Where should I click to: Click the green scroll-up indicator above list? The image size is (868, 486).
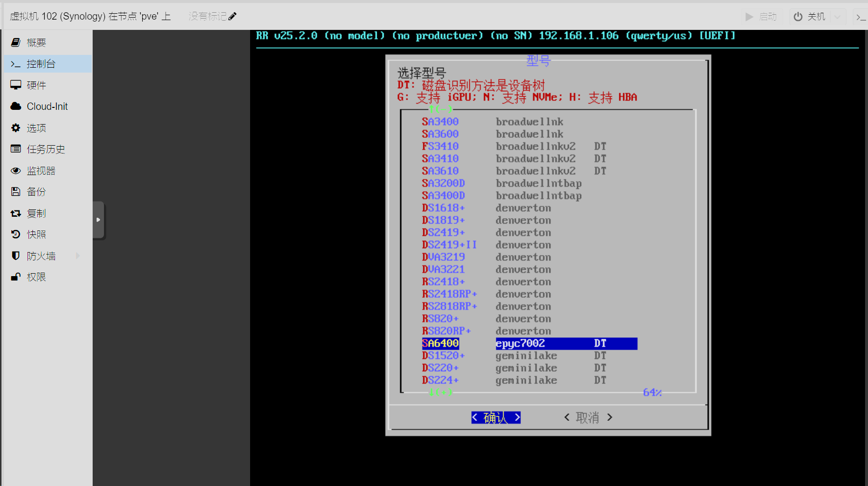441,109
